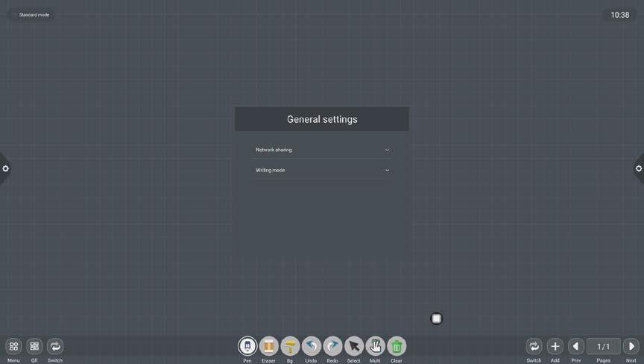Select the Pen tool
The image size is (644, 364).
[x=247, y=346]
